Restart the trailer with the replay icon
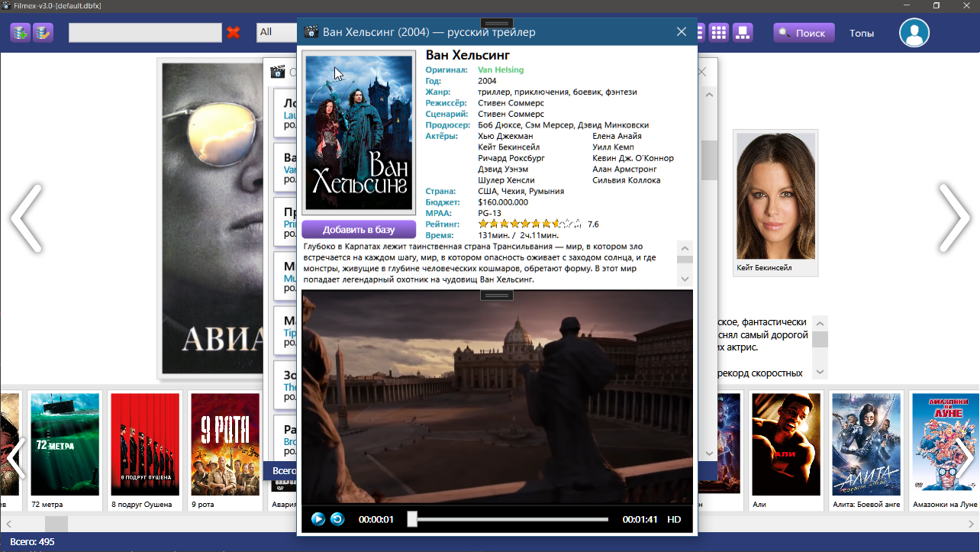Viewport: 980px width, 552px height. pyautogui.click(x=337, y=519)
